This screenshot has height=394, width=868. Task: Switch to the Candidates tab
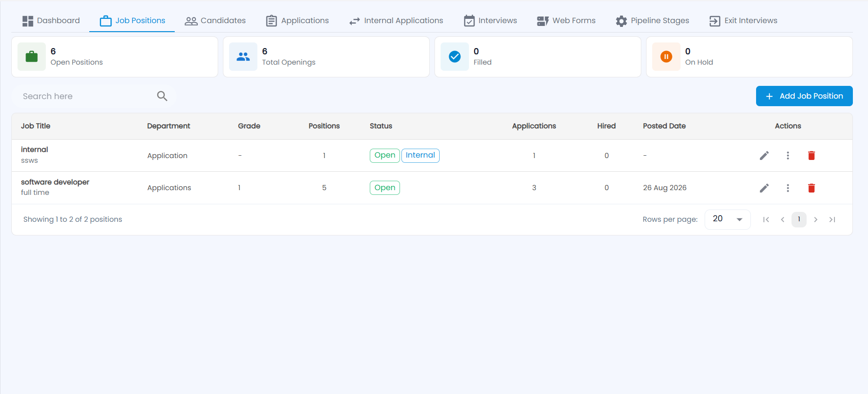[215, 21]
